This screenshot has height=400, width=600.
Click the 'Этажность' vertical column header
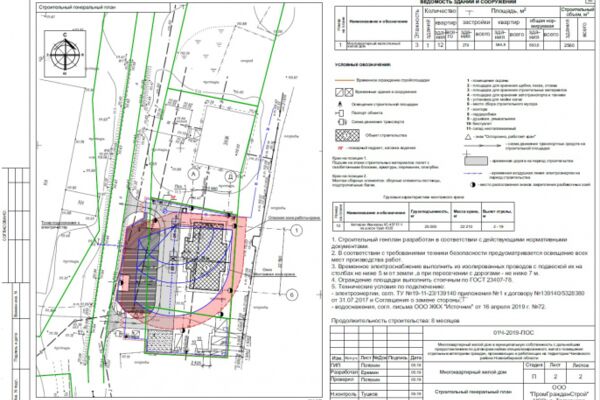coord(417,25)
